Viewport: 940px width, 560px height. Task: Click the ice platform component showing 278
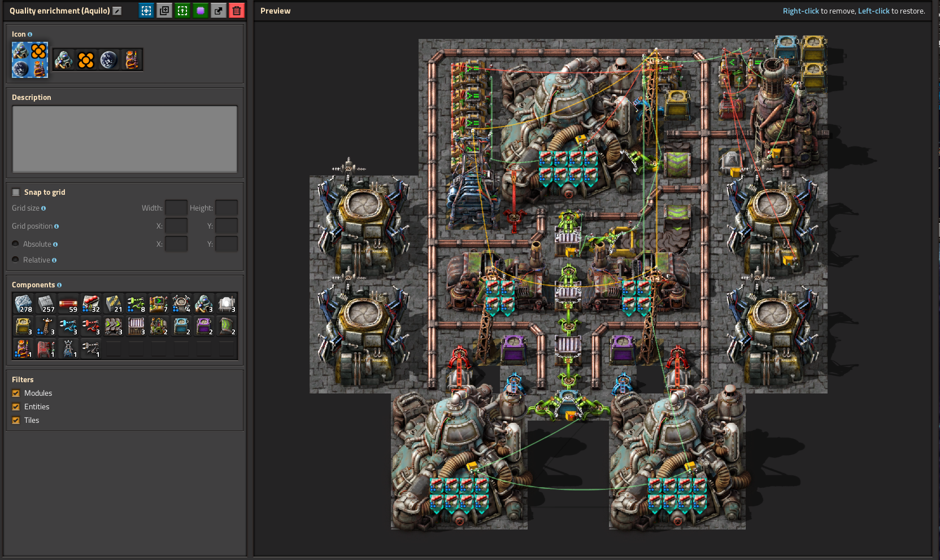(x=23, y=304)
